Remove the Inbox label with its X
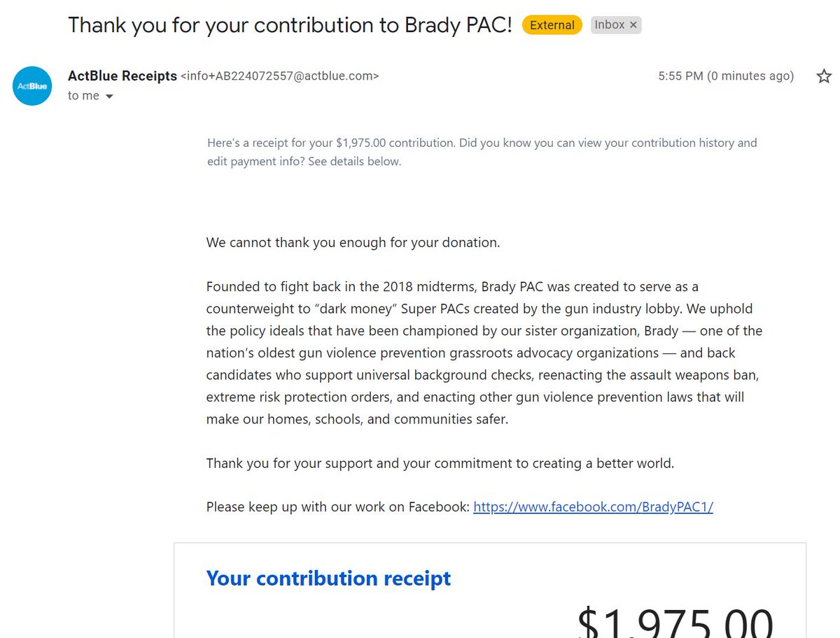 click(x=633, y=25)
